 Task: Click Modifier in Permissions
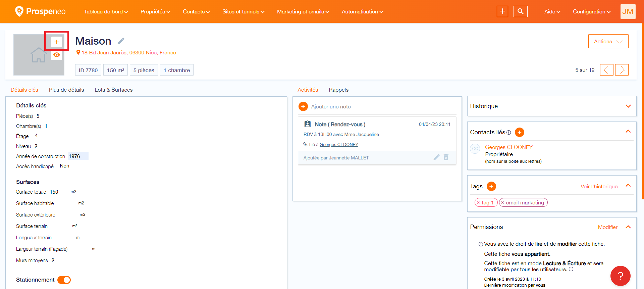[608, 227]
